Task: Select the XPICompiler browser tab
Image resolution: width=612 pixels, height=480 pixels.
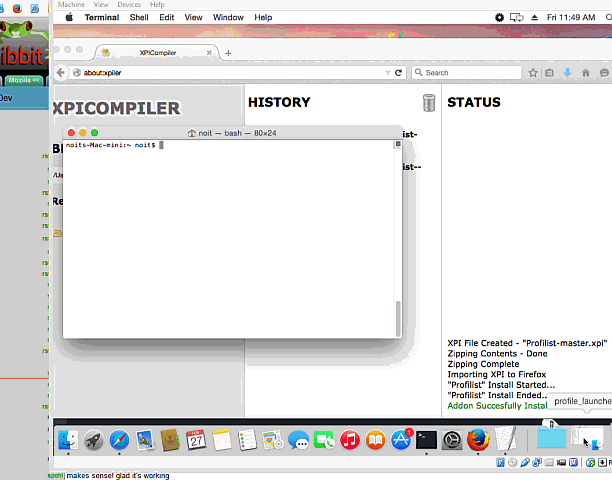Action: coord(158,53)
